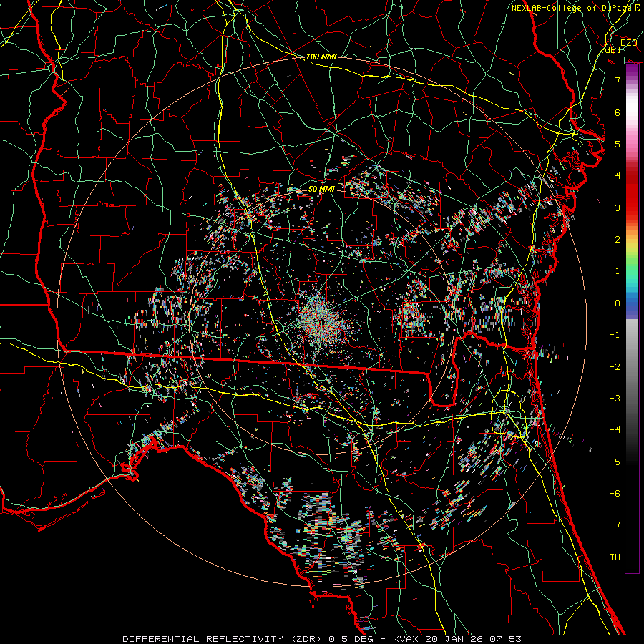Click the (ZDR) abbreviation in caption
644x644 pixels.
tap(308, 639)
